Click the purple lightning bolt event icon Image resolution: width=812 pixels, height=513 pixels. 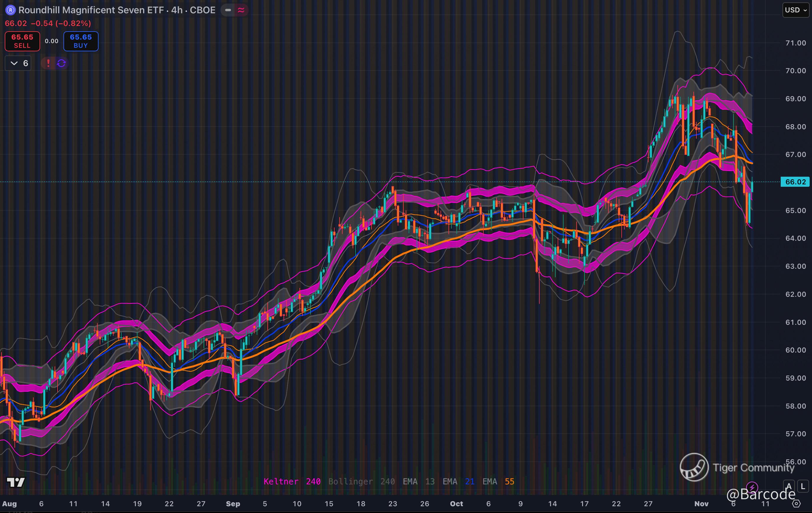coord(752,487)
